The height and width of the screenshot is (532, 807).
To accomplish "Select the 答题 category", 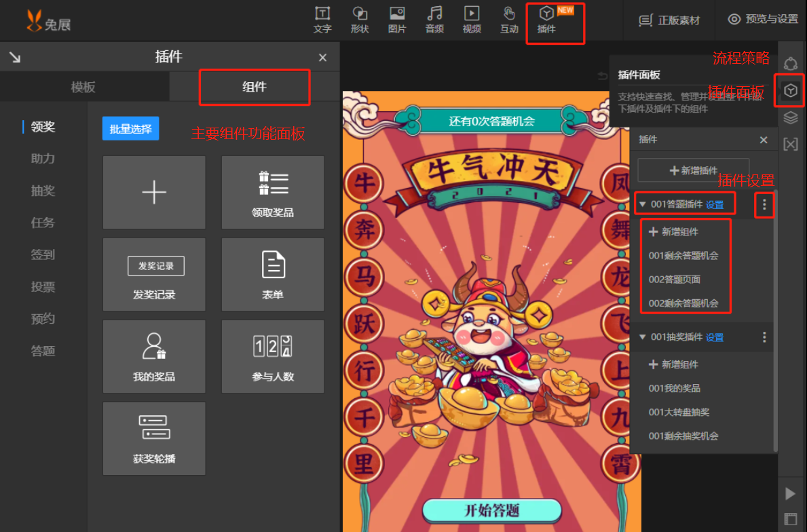I will pyautogui.click(x=43, y=351).
